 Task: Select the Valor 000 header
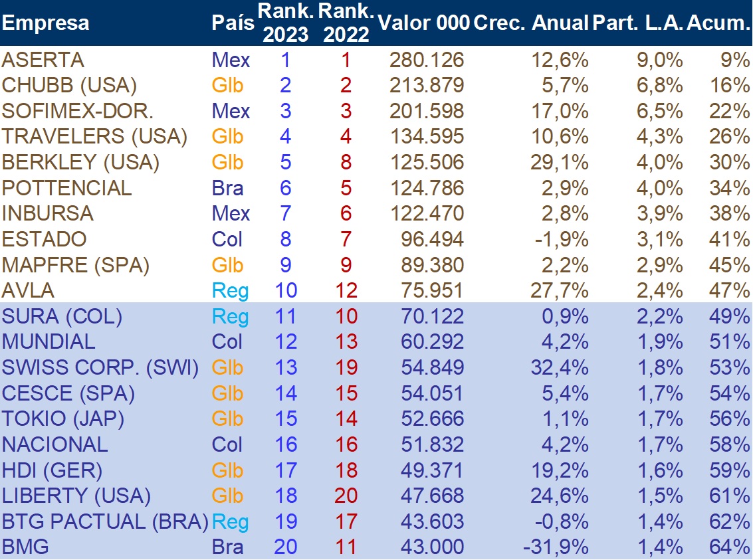[x=423, y=23]
